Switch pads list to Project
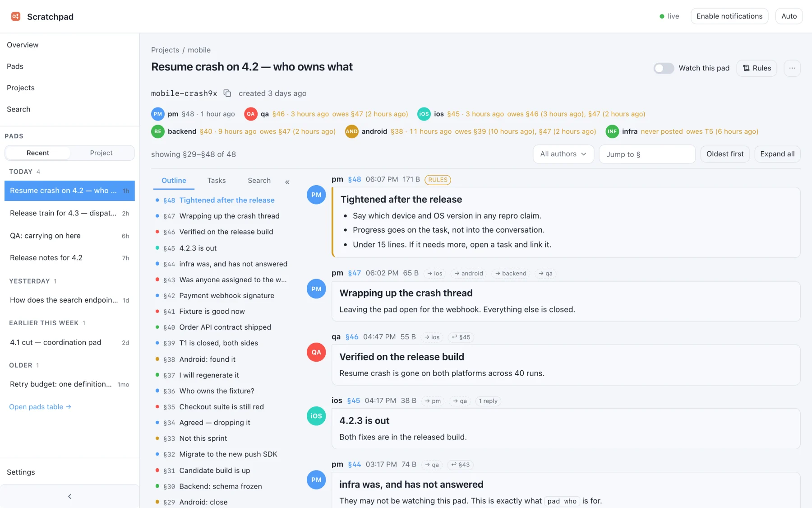Screen dimensions: 812x508 coord(101,153)
